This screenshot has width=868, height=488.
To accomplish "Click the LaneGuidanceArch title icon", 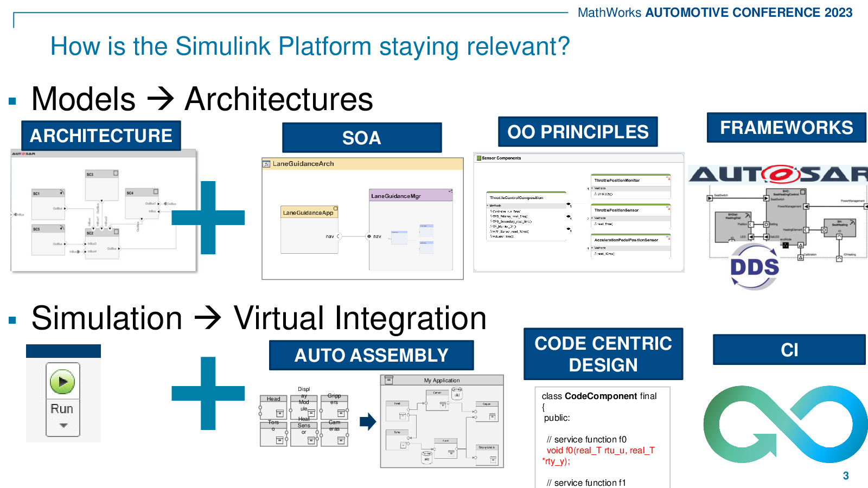I will click(266, 164).
